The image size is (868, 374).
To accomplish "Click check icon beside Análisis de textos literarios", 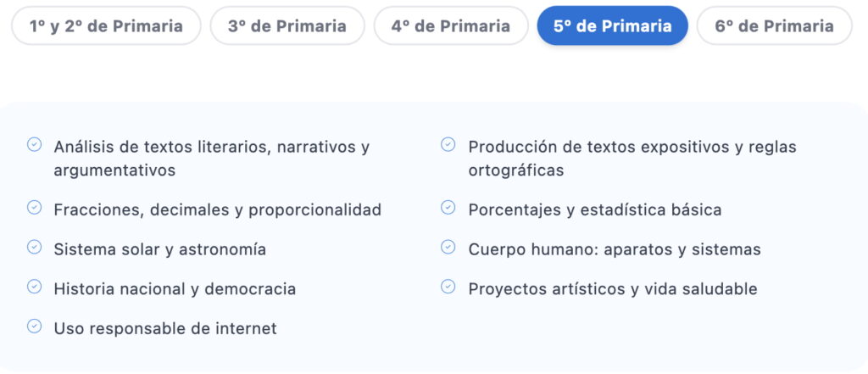I will (x=34, y=145).
